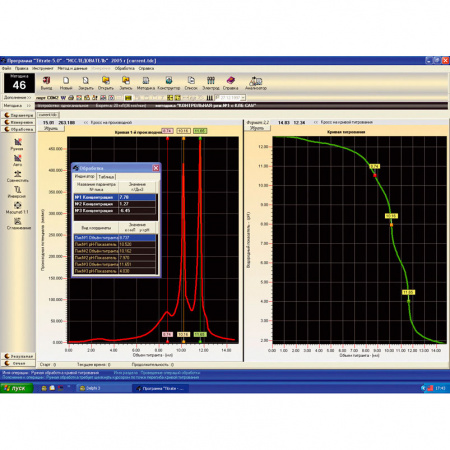Expand the Дополнение >> panel
The image size is (450, 450).
[17, 97]
